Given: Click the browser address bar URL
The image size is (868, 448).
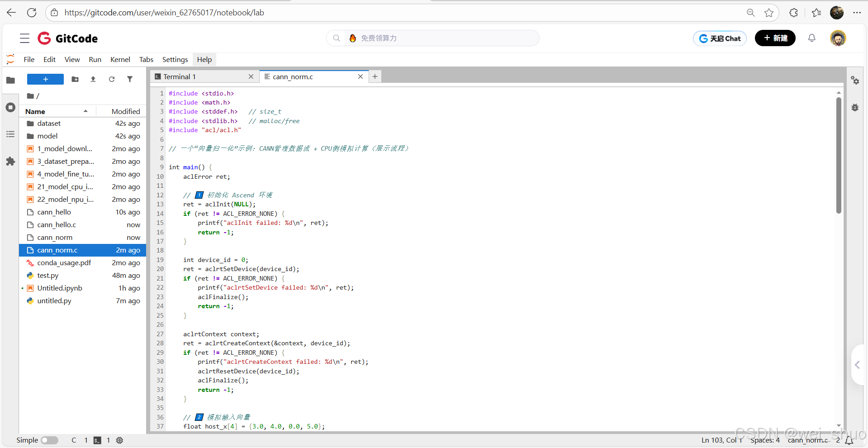Looking at the screenshot, I should pyautogui.click(x=164, y=13).
